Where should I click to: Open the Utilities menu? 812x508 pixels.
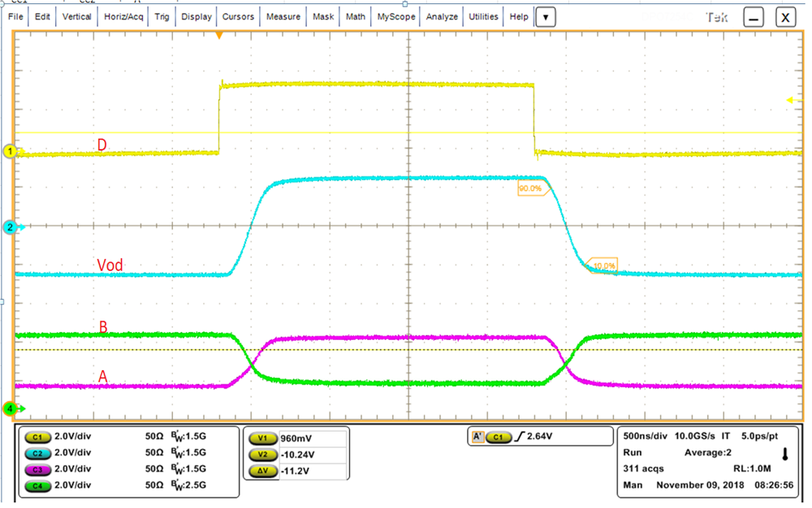483,16
